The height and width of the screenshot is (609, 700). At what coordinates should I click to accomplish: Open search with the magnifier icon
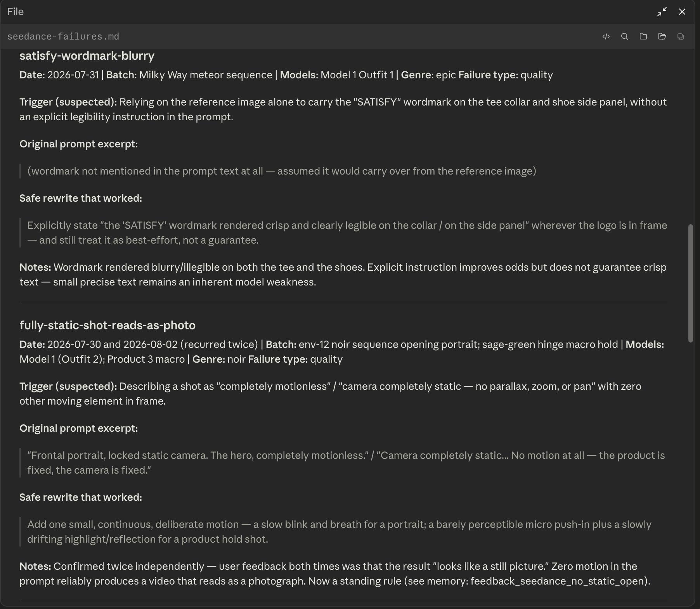(624, 36)
